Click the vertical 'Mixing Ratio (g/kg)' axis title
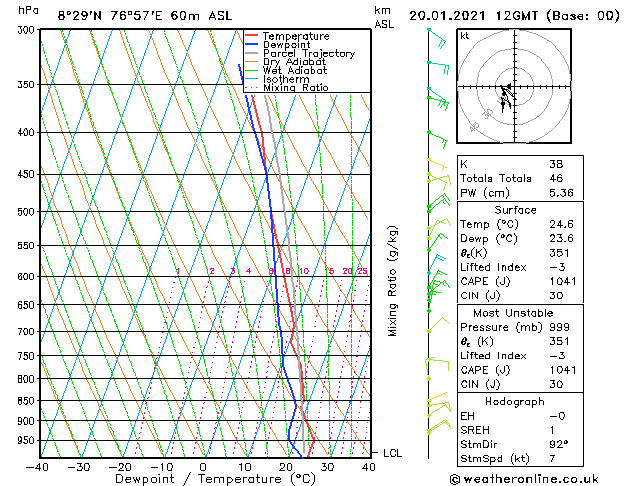 pos(392,281)
